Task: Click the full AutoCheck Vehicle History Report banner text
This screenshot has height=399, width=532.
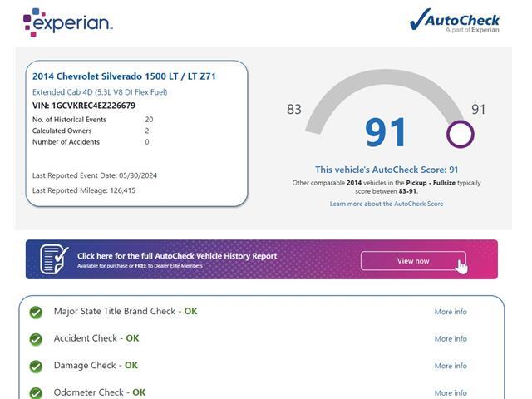Action: pyautogui.click(x=177, y=256)
